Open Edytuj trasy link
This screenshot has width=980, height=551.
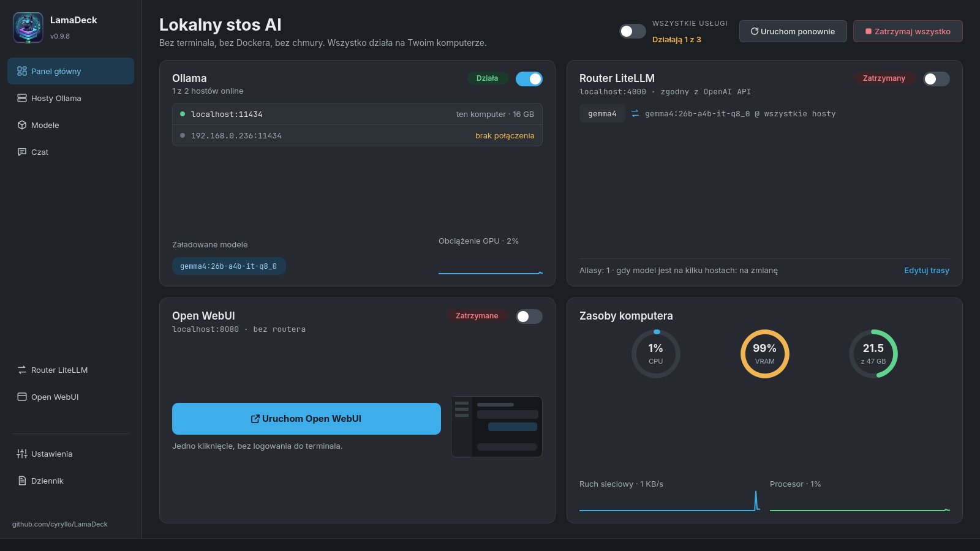tap(927, 270)
